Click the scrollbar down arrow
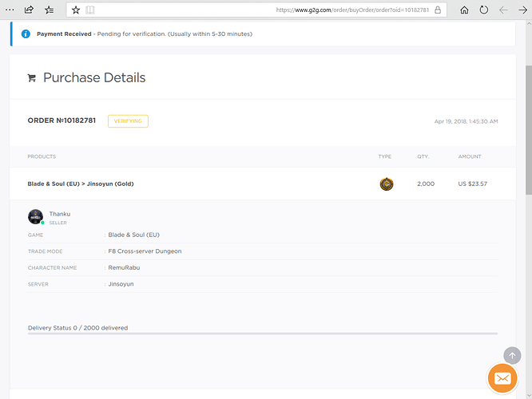Image resolution: width=532 pixels, height=399 pixels. coord(529,395)
